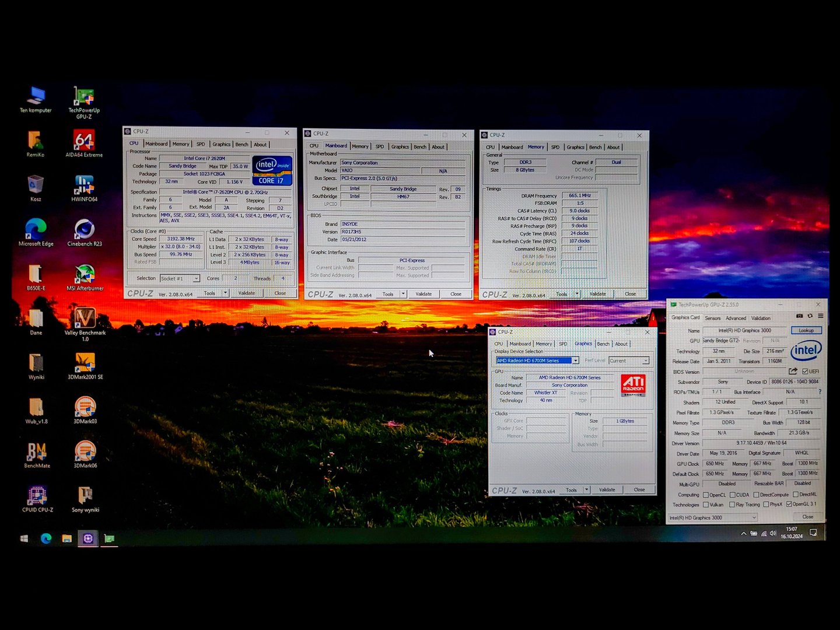Image resolution: width=840 pixels, height=630 pixels.
Task: Launch Cinebench R23 shortcut
Action: (x=84, y=232)
